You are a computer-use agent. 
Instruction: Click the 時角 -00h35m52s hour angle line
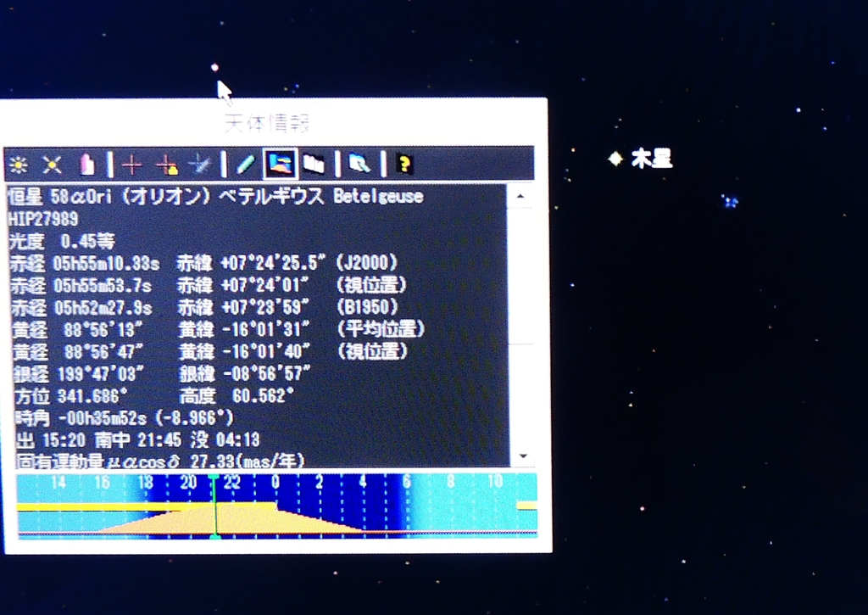(124, 417)
